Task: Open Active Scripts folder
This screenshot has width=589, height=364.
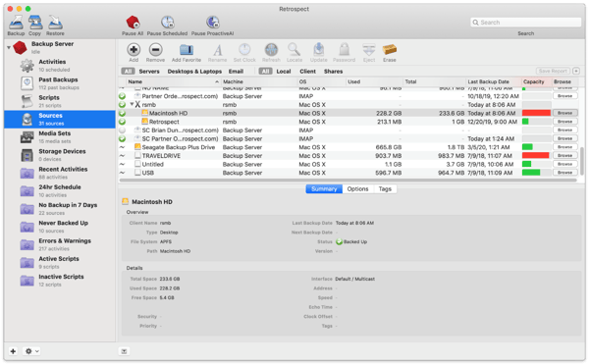Action: (60, 262)
